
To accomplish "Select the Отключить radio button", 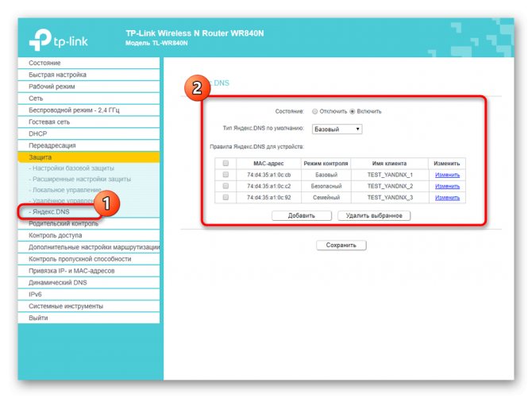I will (x=315, y=111).
